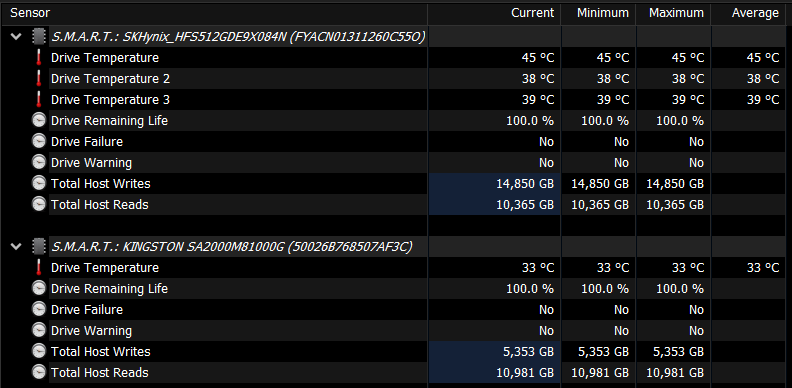
Task: Click gauge icon for KINGSTON Drive Remaining Life
Action: point(38,288)
